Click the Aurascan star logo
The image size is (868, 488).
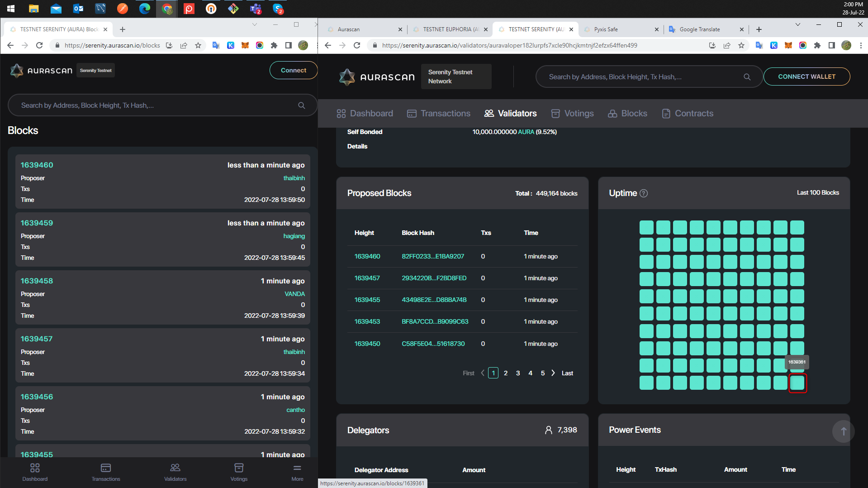(347, 77)
